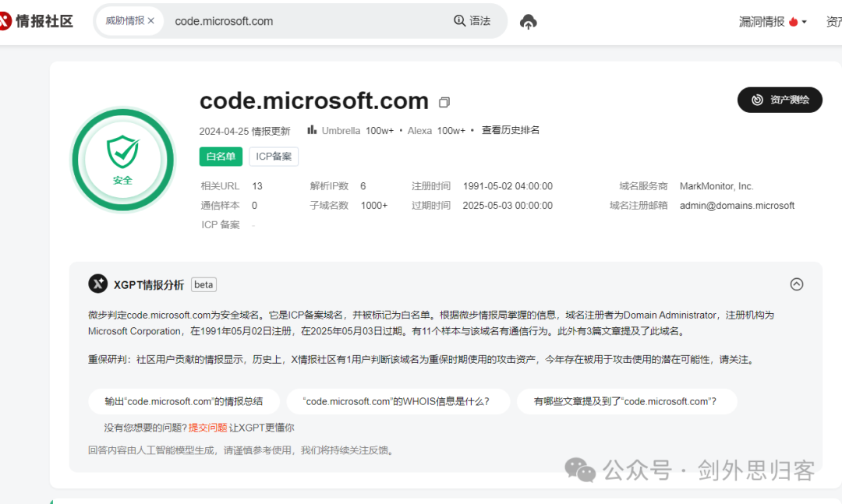842x504 pixels.
Task: Click the email admin@domains.microsoft
Action: tap(737, 206)
